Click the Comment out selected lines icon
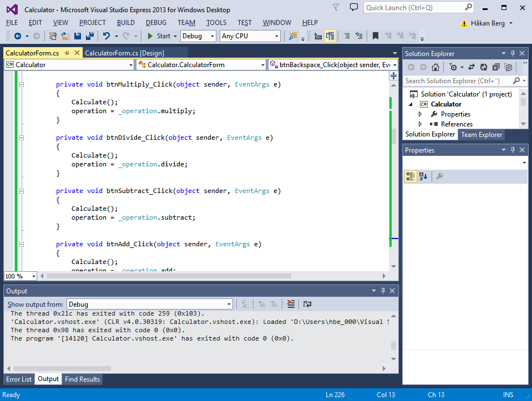Screen dimensions: 532x401 (347, 36)
